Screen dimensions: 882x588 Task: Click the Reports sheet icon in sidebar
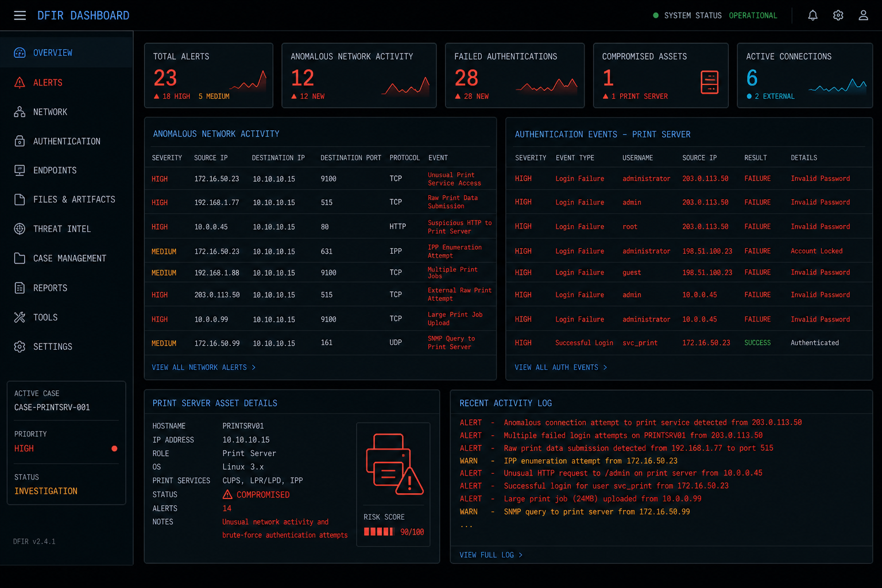coord(20,288)
